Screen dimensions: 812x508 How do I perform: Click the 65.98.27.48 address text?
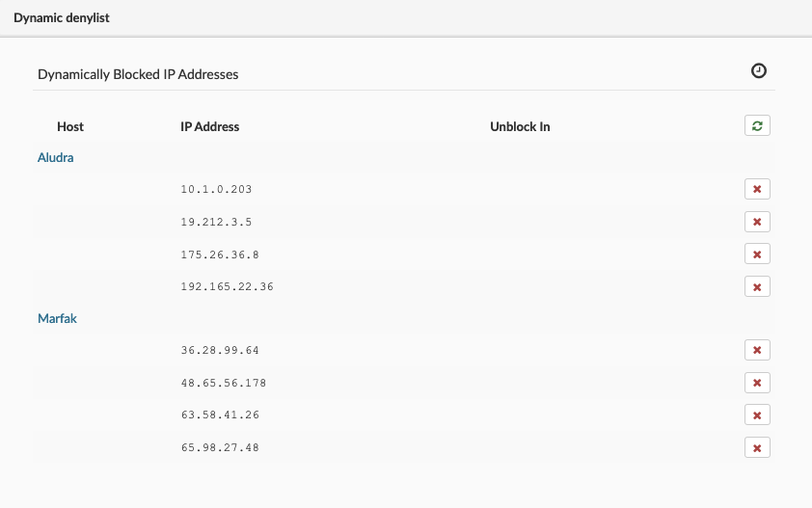pos(220,447)
